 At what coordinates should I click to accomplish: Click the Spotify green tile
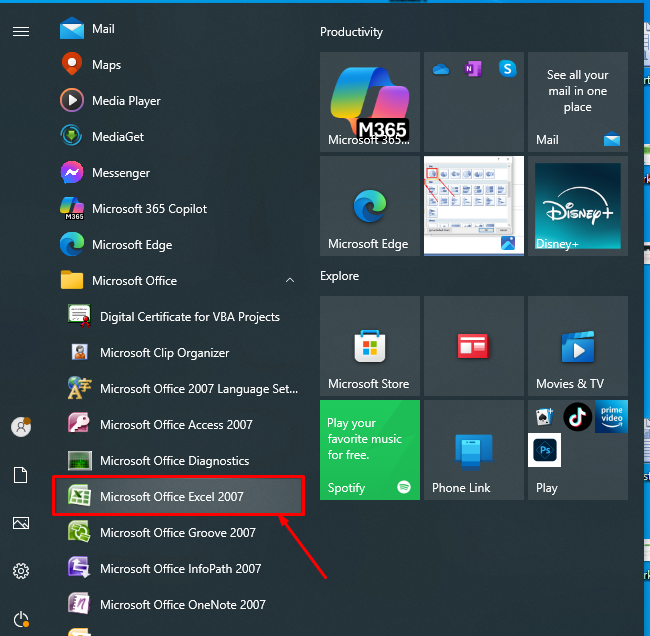point(370,450)
